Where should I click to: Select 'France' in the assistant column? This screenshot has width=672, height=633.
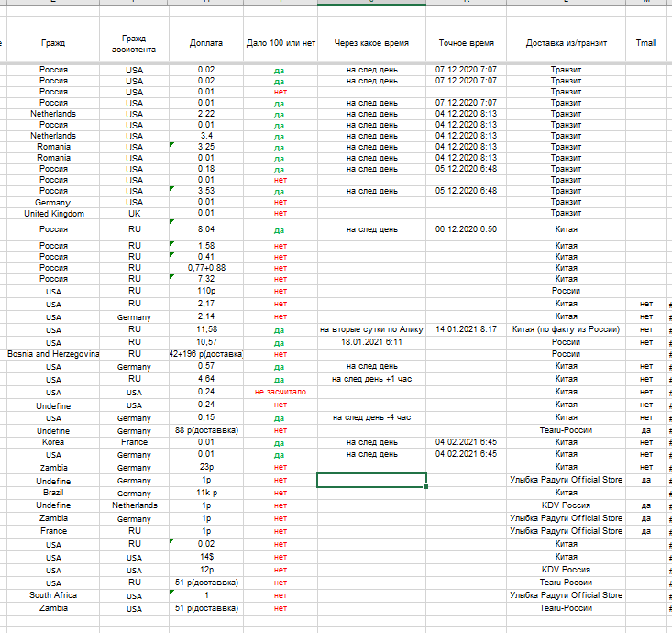134,442
